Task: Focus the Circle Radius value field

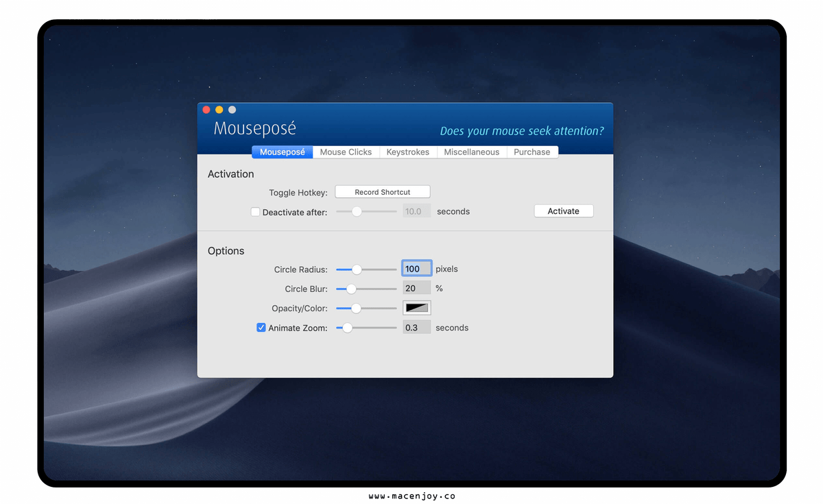Action: tap(417, 269)
